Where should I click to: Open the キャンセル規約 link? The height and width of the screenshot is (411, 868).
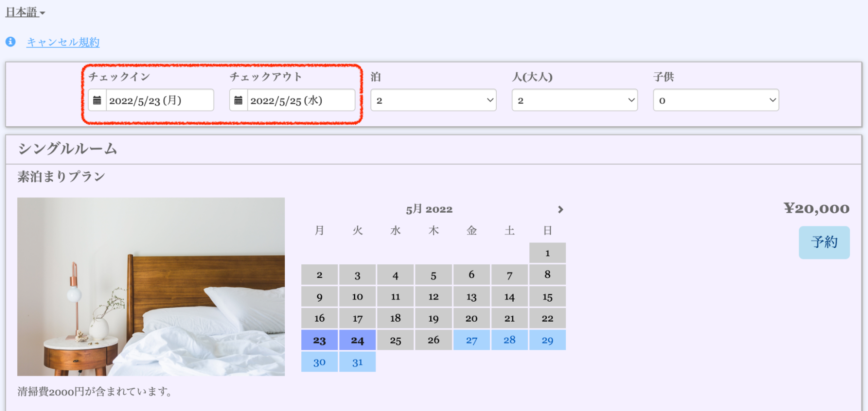tap(63, 42)
